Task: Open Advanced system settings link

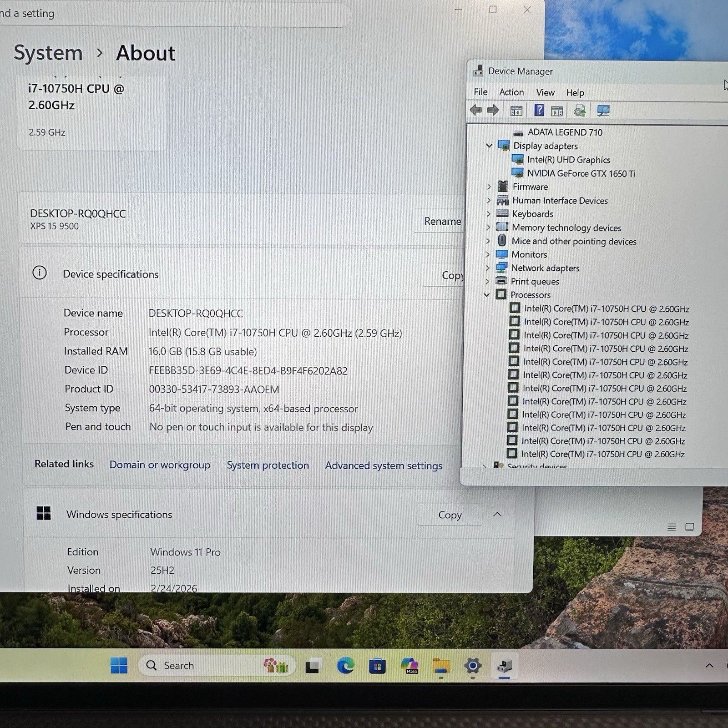Action: click(384, 466)
